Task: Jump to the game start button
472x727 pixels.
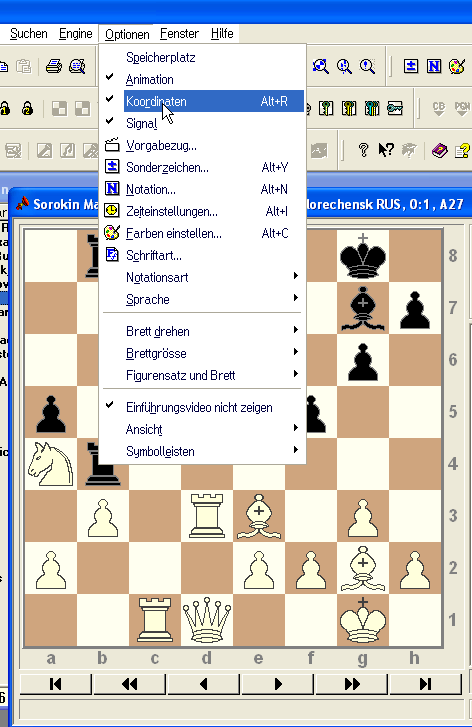Action: coord(55,684)
